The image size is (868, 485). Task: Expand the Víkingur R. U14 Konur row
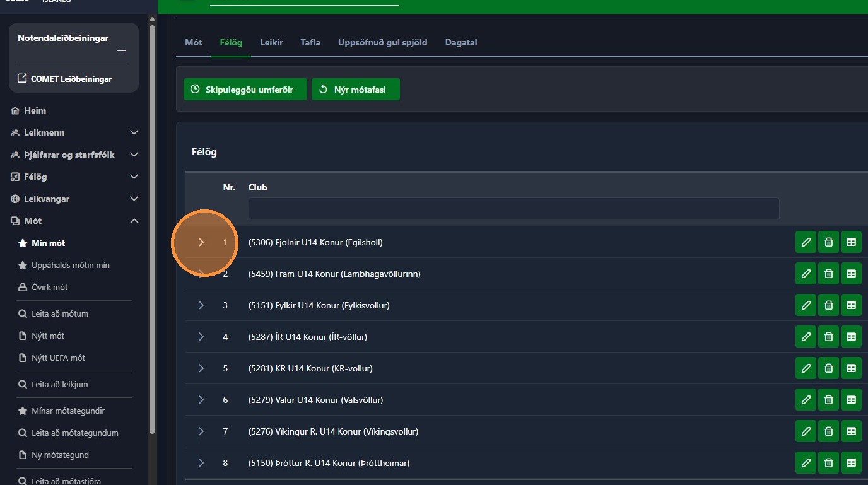point(201,431)
